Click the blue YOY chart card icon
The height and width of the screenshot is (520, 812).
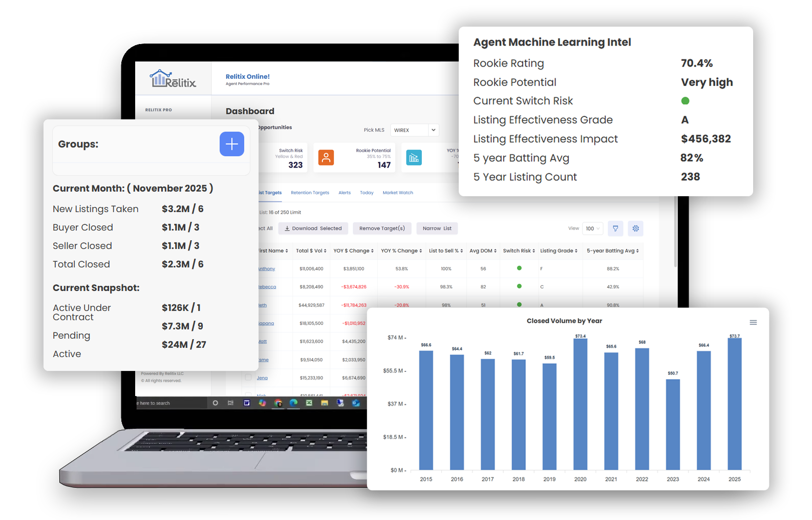coord(414,158)
